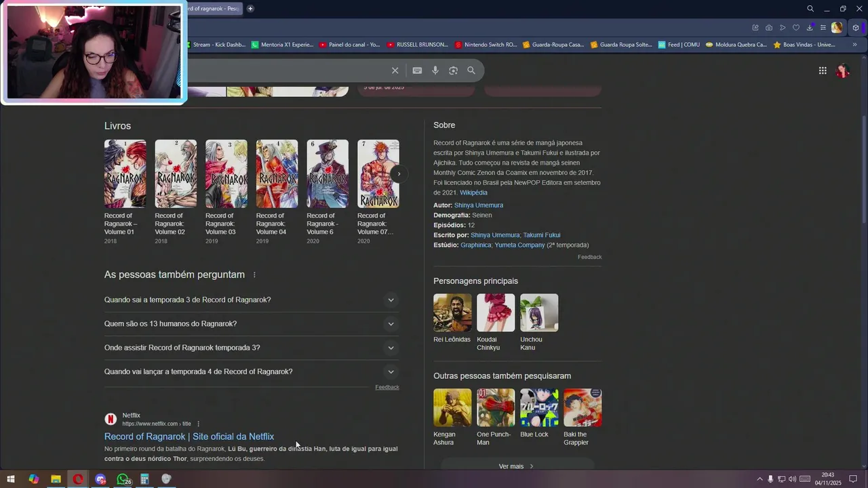This screenshot has height=488, width=868.
Task: Open the Opera profile picture menu
Action: pyautogui.click(x=837, y=28)
